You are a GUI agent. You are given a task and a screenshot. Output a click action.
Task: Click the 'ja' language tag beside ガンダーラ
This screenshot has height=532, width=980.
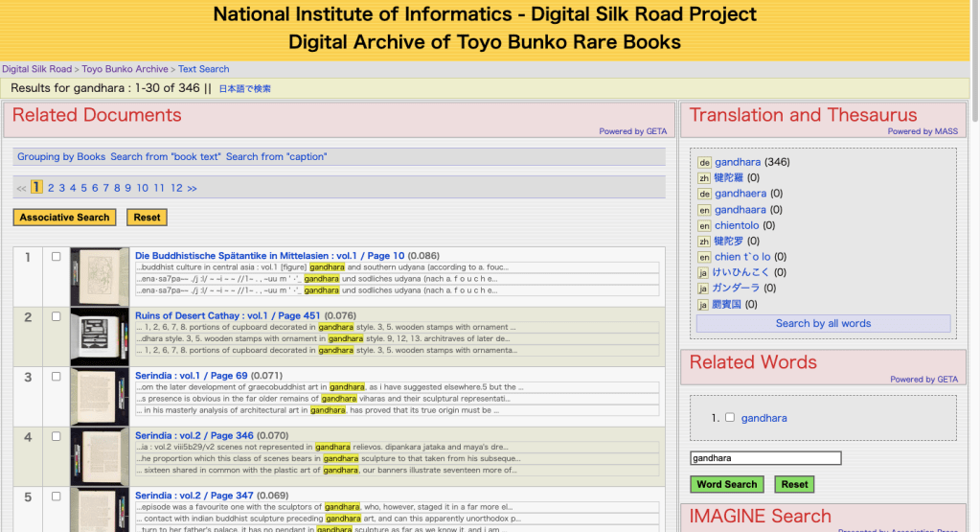point(703,289)
